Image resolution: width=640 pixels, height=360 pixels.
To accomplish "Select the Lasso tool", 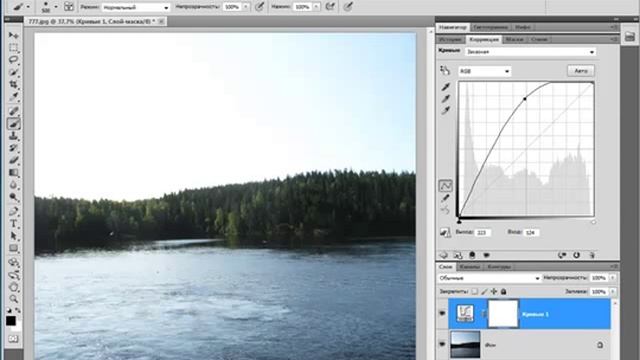I will (x=13, y=60).
